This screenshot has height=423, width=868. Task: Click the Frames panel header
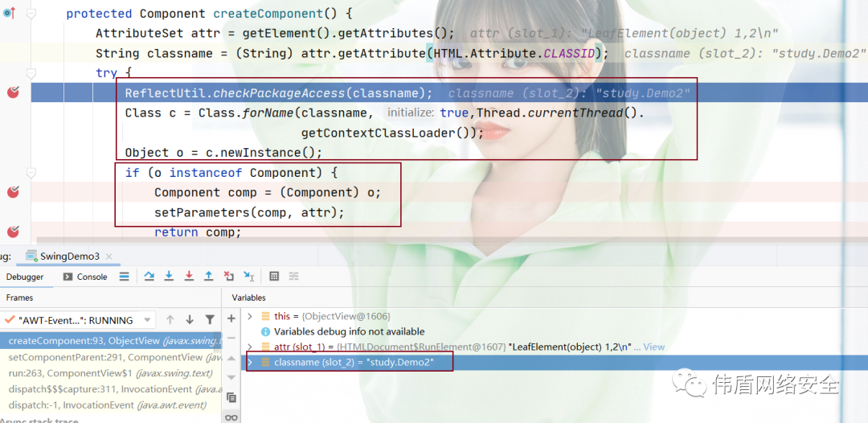(19, 298)
